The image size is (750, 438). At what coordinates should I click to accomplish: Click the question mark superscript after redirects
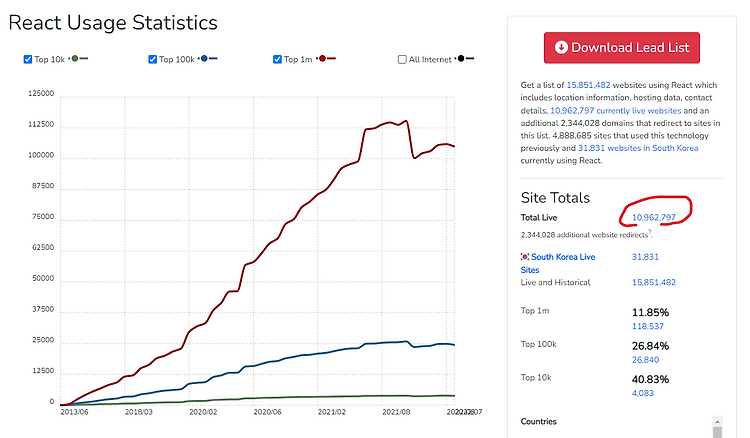[650, 232]
